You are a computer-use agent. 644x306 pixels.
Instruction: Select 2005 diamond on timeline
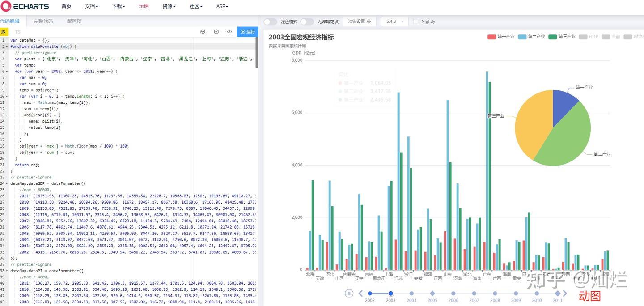tap(432, 293)
